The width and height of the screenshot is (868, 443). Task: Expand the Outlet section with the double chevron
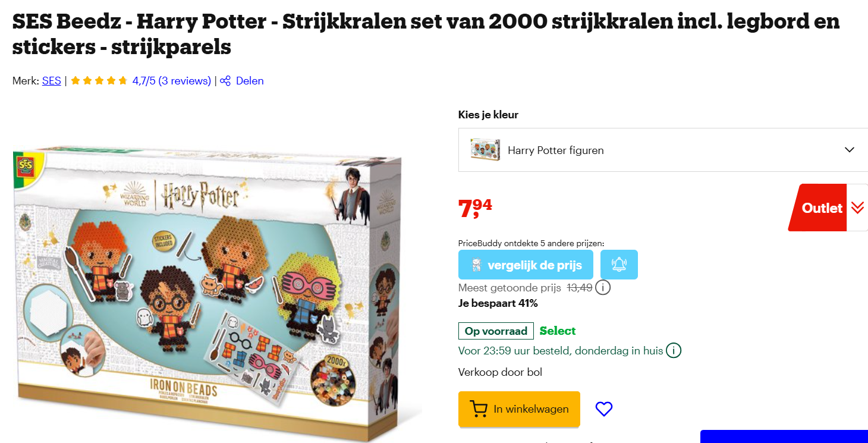(858, 208)
